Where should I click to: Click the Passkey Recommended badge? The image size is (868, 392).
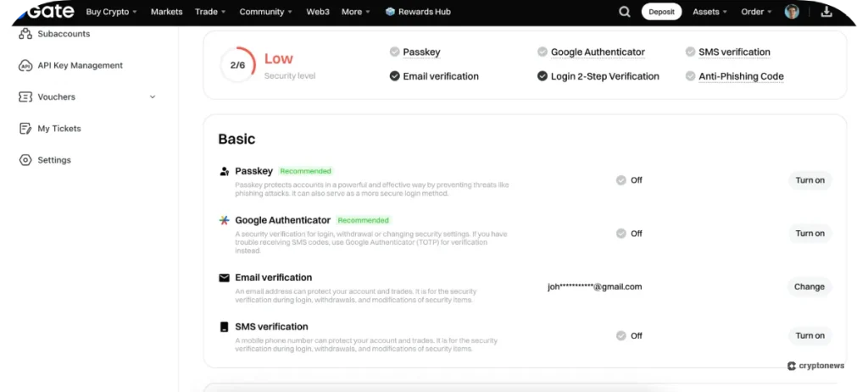pos(305,171)
